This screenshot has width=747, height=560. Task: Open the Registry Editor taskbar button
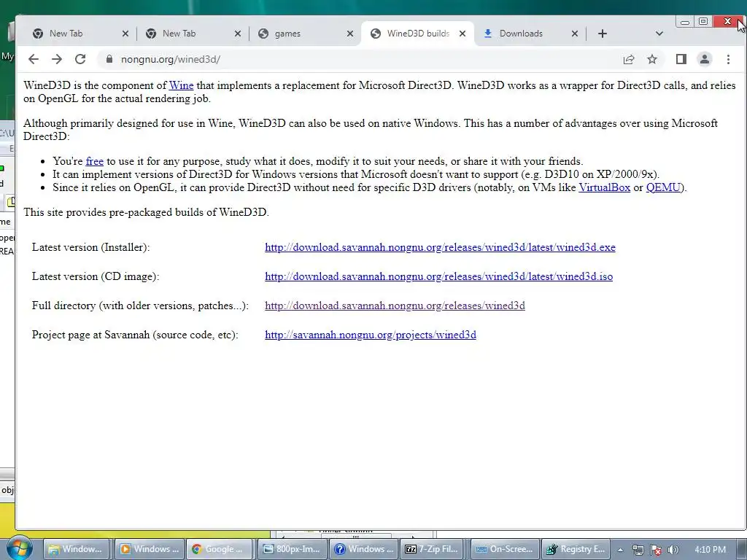click(576, 549)
